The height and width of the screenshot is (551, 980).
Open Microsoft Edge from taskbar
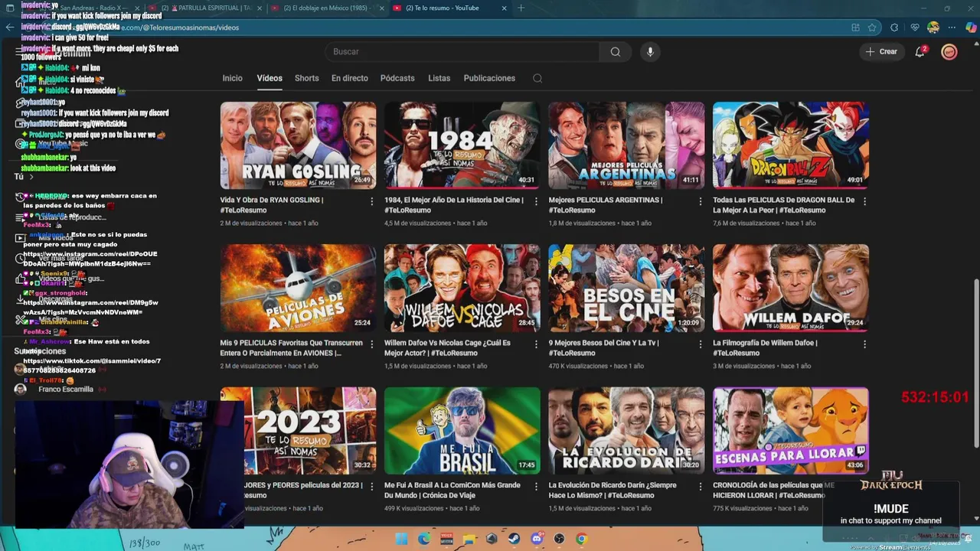point(424,539)
